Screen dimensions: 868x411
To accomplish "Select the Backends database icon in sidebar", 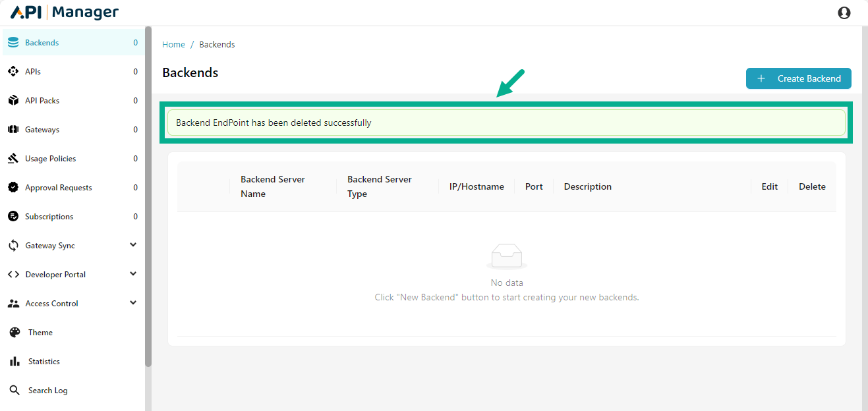I will (14, 42).
